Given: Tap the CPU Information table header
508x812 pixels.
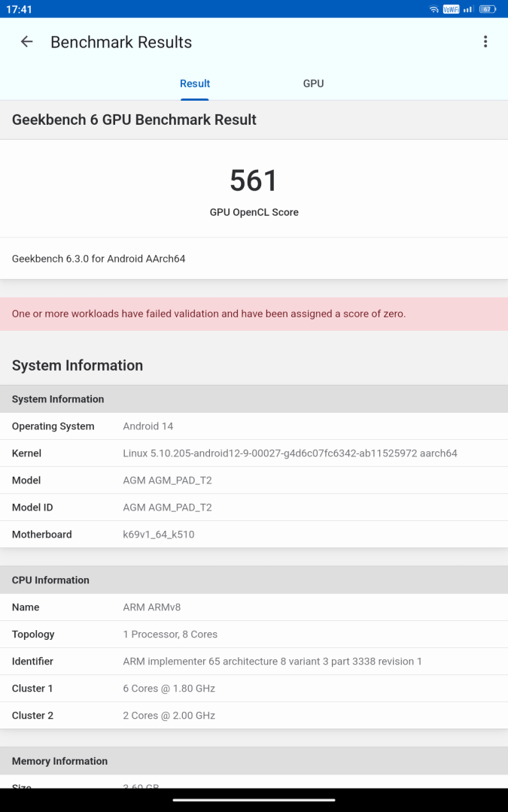Looking at the screenshot, I should pos(254,580).
